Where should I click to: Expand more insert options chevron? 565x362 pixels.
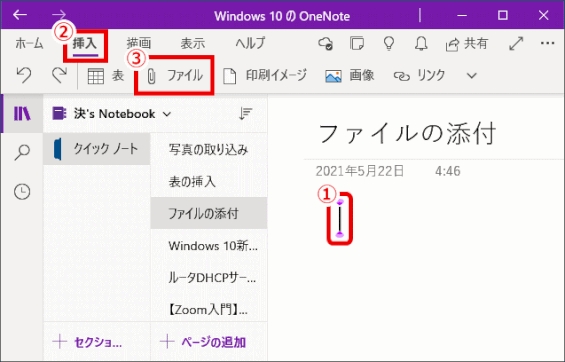tap(472, 76)
